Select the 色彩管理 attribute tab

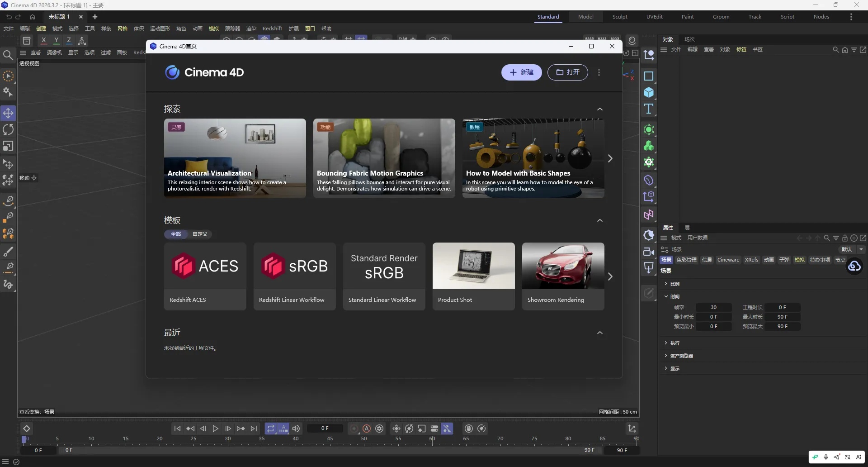click(x=686, y=260)
